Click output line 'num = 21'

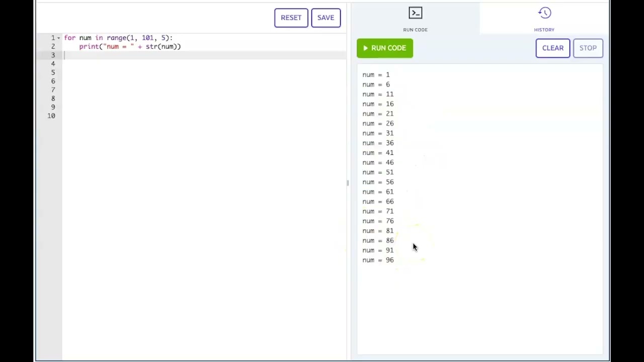pyautogui.click(x=378, y=114)
